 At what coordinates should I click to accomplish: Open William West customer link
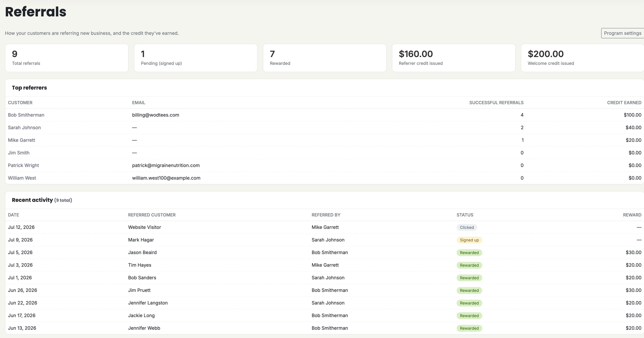22,178
